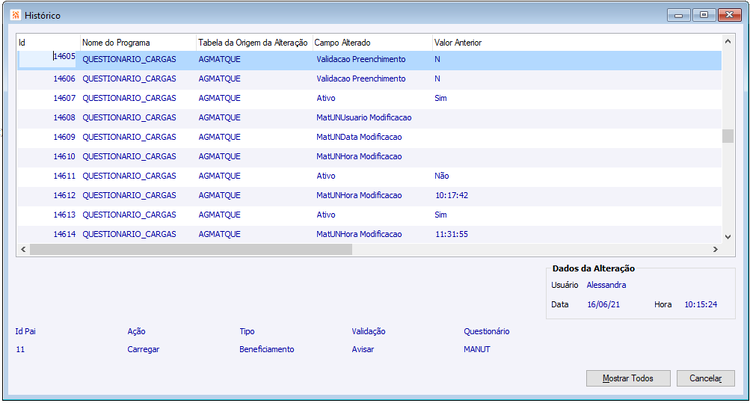Select row with Id 14614
The image size is (750, 403).
[369, 234]
